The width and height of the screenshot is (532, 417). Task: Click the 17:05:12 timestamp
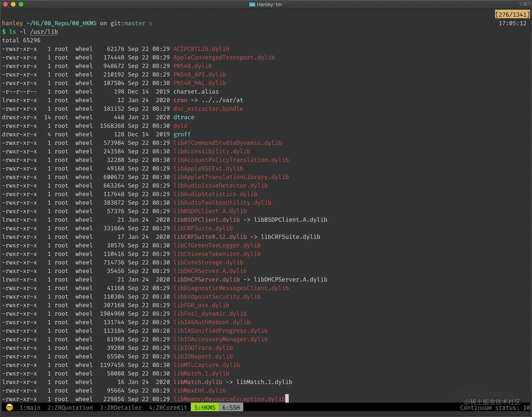tap(512, 23)
